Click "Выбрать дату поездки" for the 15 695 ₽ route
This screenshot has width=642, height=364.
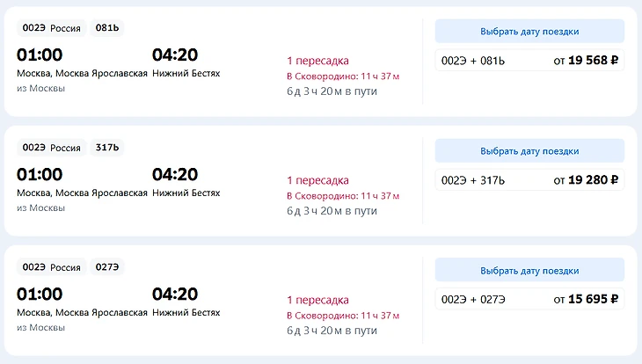pyautogui.click(x=529, y=270)
